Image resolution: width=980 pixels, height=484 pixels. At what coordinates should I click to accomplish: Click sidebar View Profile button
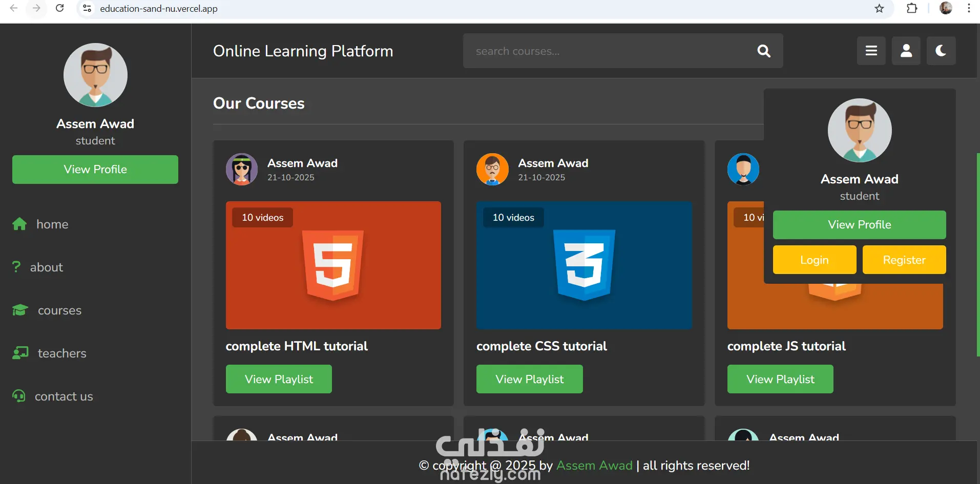click(95, 170)
